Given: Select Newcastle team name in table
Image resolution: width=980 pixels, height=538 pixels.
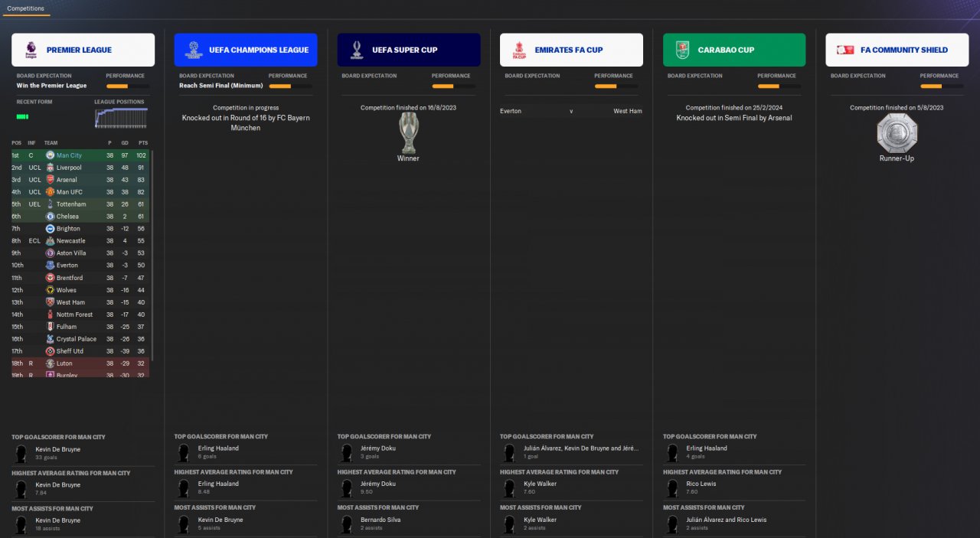Looking at the screenshot, I should coord(71,241).
